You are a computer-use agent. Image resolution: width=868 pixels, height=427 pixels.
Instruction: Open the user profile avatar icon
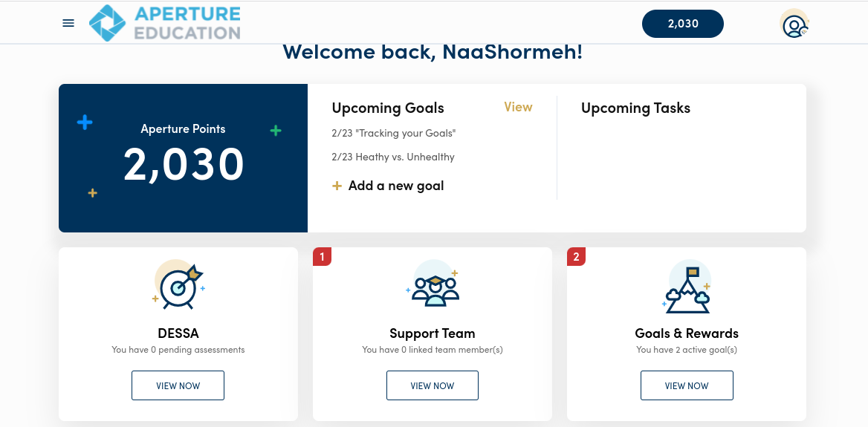(794, 24)
